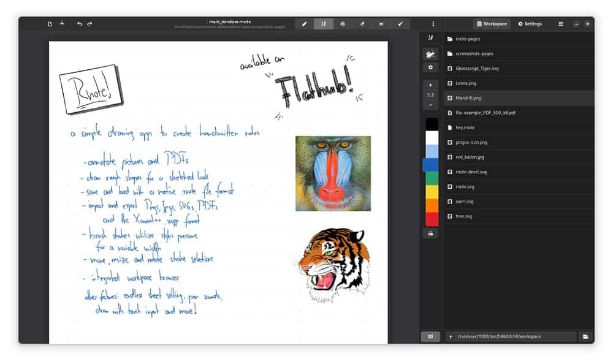Click folder icon beside screenshots-pages
613x364 pixels.
449,53
